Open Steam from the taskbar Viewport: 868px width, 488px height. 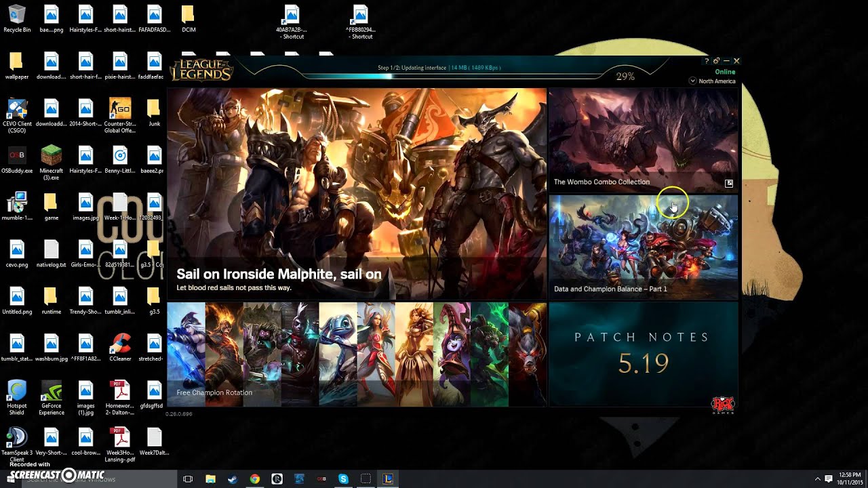(233, 479)
